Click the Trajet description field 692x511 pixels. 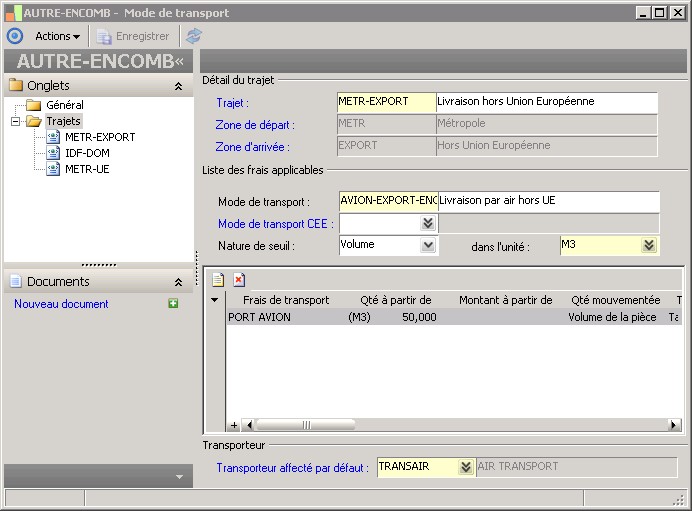coord(547,102)
